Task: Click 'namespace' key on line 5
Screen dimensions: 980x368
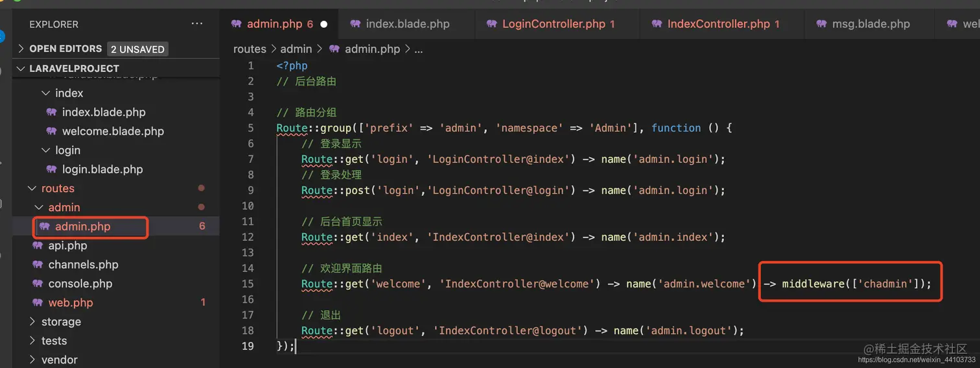Action: point(529,128)
